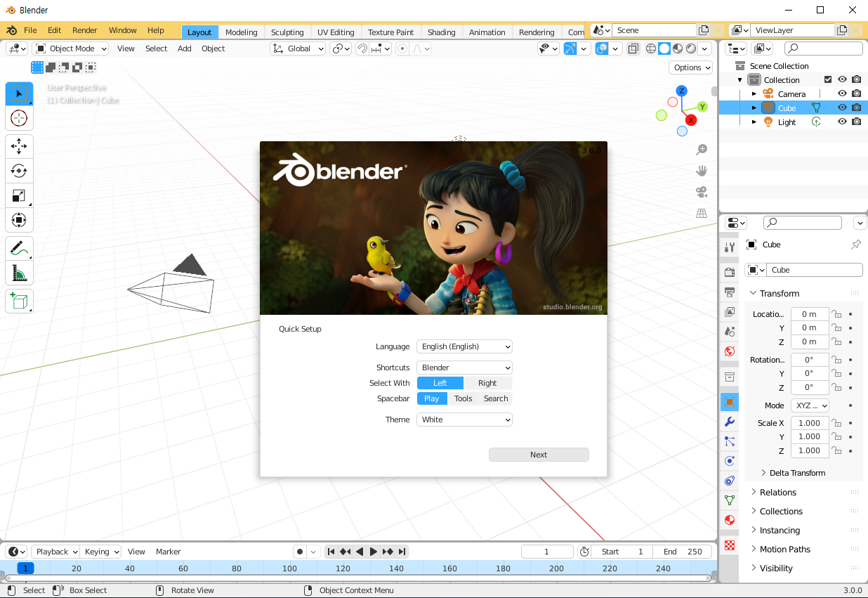Activate the Cursor tool
The width and height of the screenshot is (868, 598).
pos(19,118)
